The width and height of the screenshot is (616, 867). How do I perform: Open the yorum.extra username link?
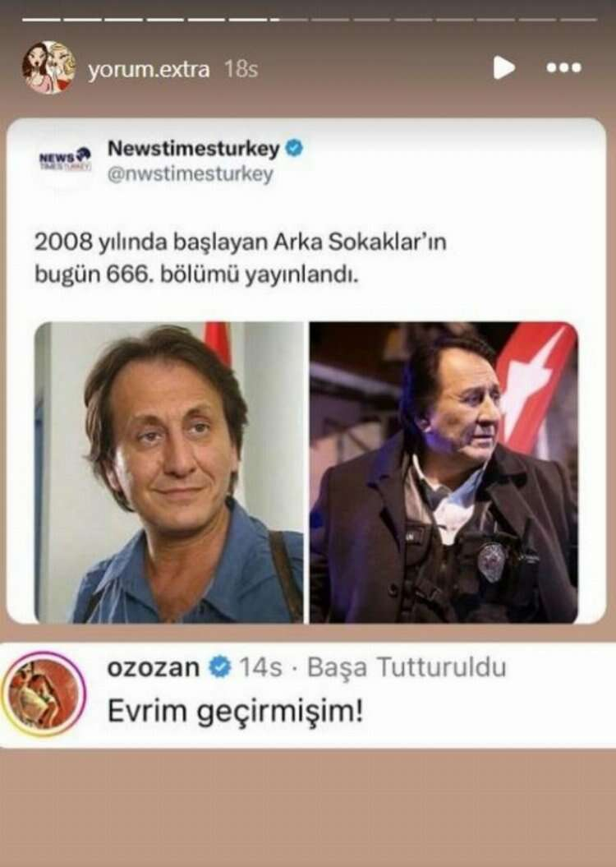pyautogui.click(x=149, y=70)
